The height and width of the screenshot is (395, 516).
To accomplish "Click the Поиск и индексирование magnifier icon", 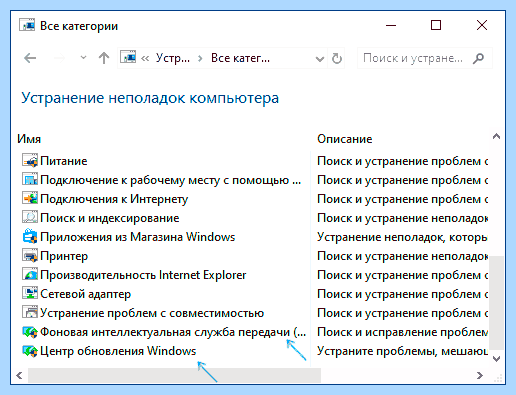I will [x=30, y=218].
